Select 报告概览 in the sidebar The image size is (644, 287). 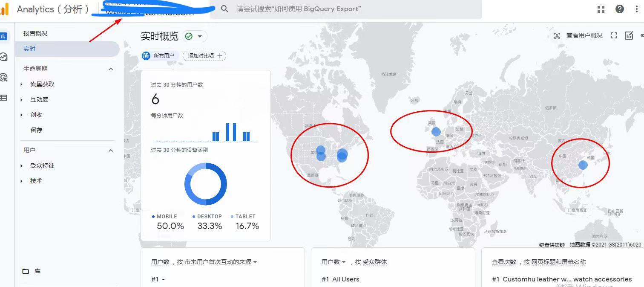(35, 33)
